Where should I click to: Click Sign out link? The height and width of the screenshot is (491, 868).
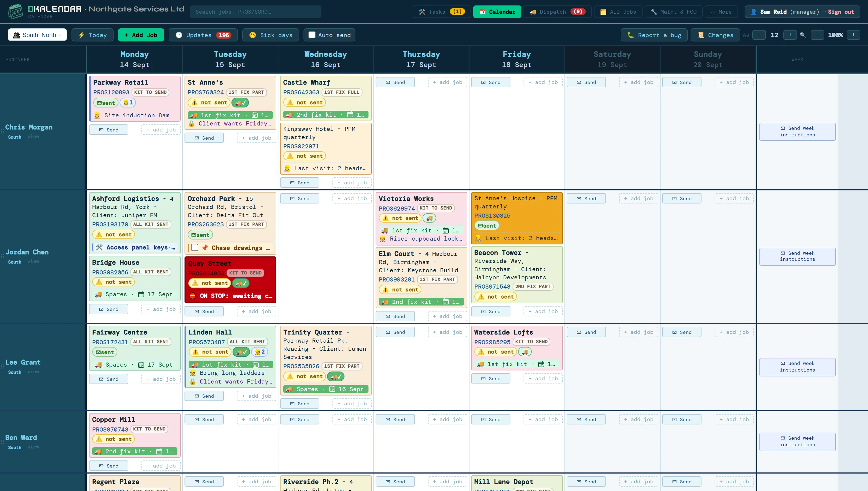coord(841,12)
